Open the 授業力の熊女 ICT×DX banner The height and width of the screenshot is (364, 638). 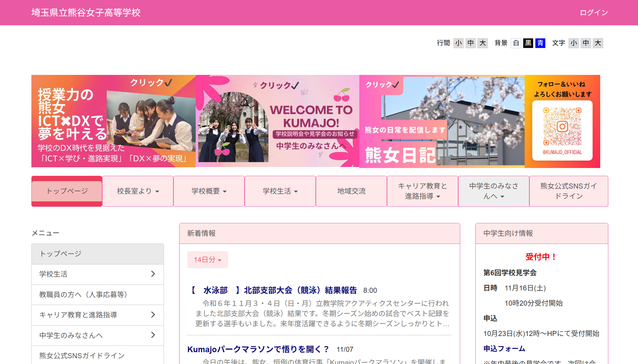click(x=113, y=121)
